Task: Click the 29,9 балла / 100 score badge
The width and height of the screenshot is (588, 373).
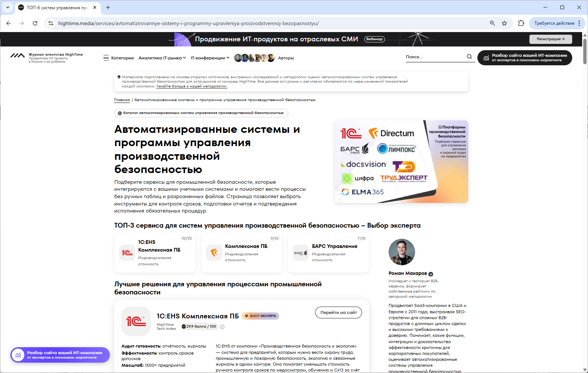Action: (199, 327)
